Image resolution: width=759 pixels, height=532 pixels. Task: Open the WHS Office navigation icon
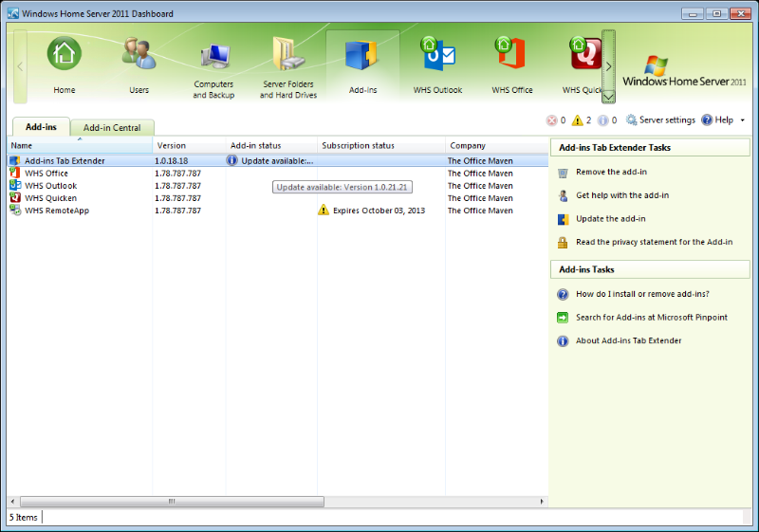tap(512, 53)
